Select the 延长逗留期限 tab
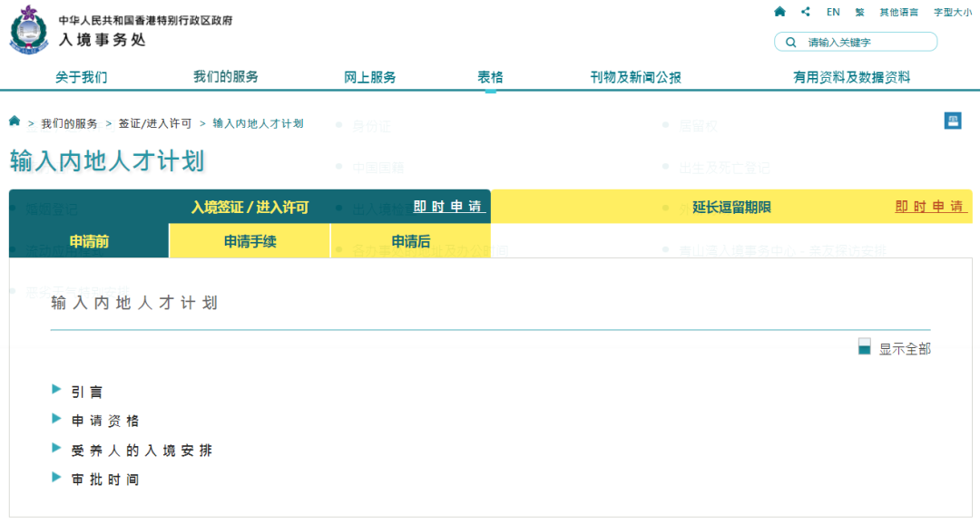This screenshot has height=524, width=980. tap(731, 207)
